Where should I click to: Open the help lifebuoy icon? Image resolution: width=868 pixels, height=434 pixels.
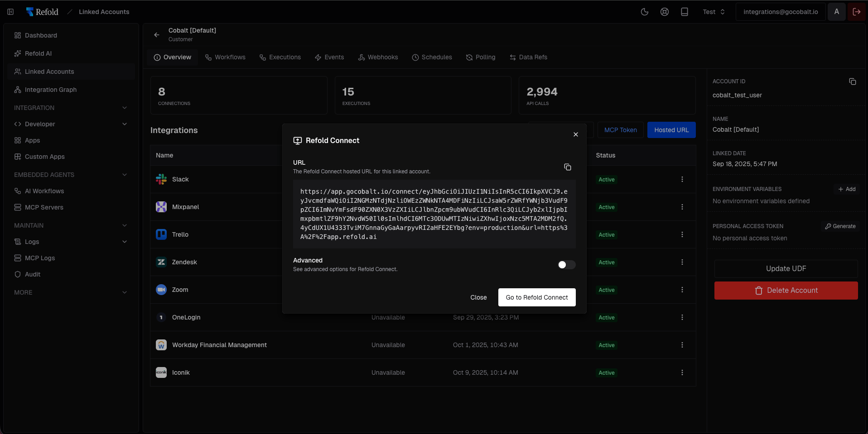click(x=665, y=12)
